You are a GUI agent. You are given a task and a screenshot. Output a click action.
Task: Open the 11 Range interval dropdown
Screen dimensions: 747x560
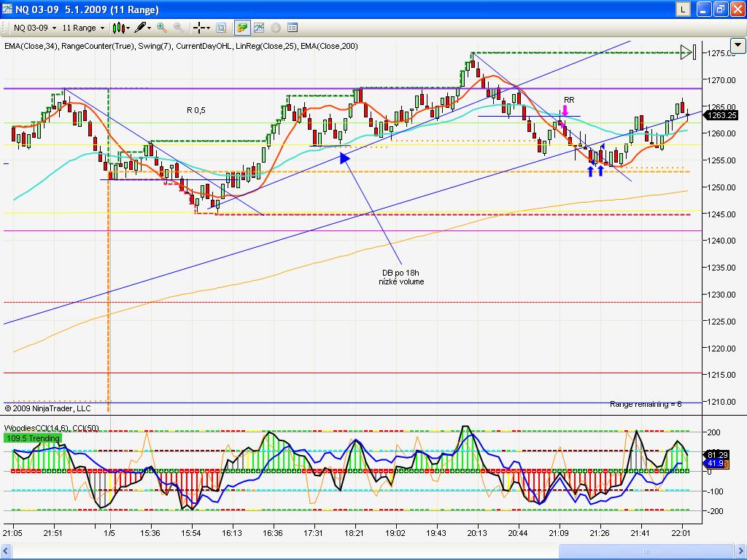click(x=83, y=28)
